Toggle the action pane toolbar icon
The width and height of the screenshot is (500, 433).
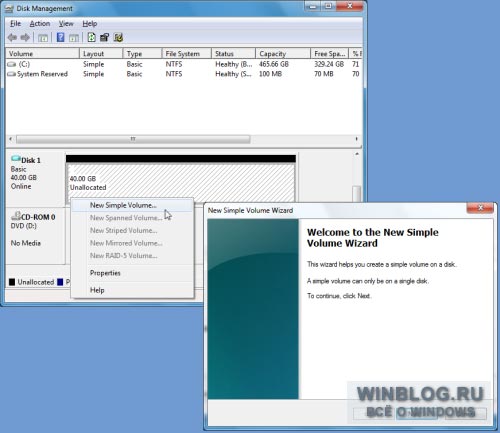tap(74, 38)
